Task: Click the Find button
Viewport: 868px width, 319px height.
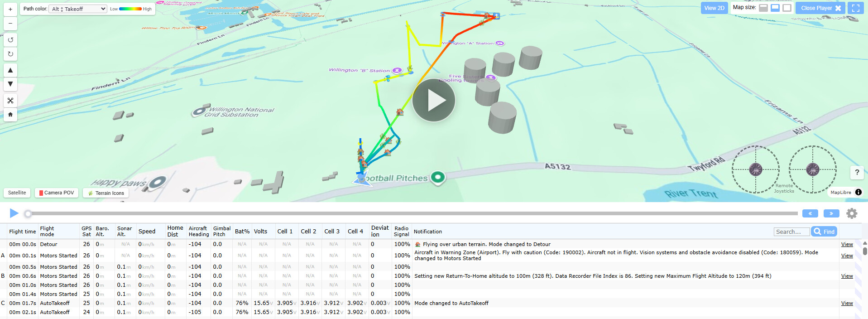Action: click(x=824, y=232)
